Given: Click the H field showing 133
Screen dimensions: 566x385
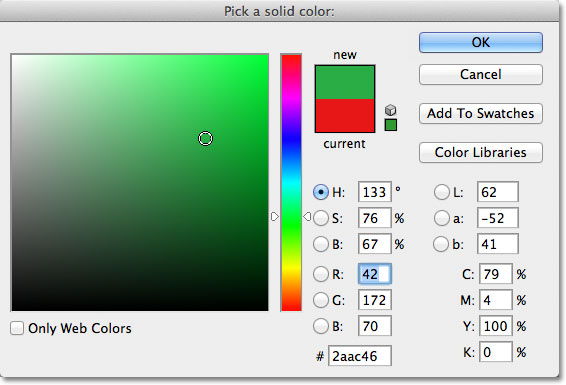Looking at the screenshot, I should (x=375, y=192).
